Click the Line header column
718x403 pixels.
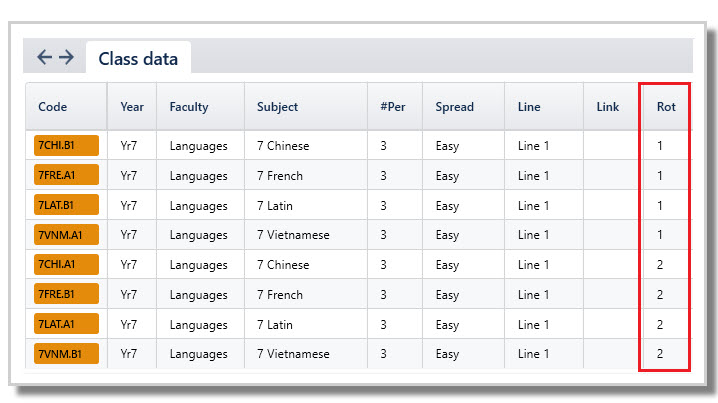pyautogui.click(x=529, y=107)
